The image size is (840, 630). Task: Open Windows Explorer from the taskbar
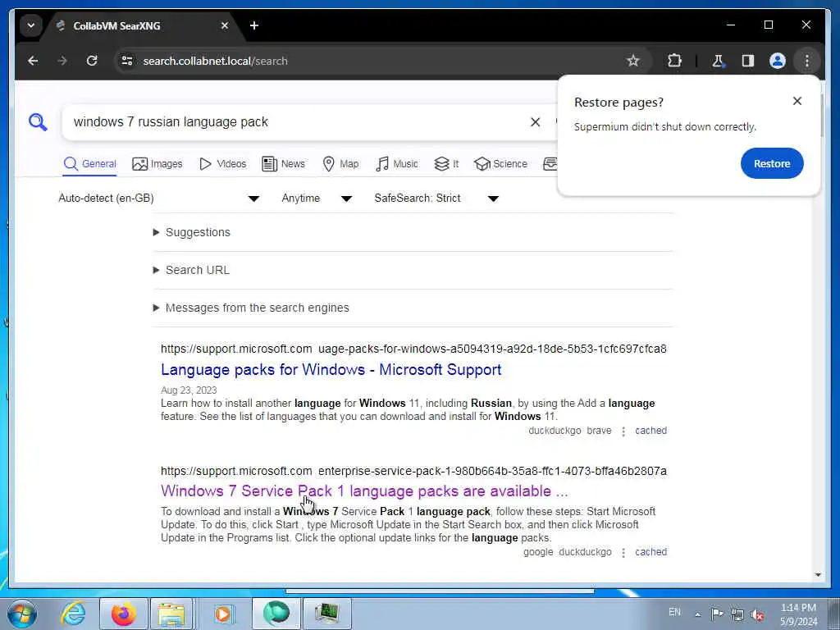171,614
